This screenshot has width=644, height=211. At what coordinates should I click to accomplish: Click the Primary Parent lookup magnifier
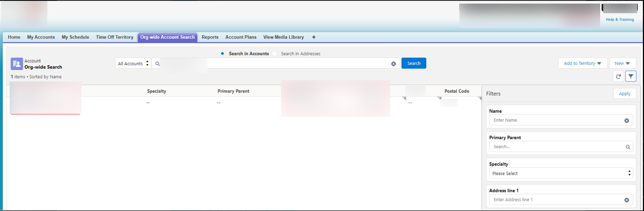click(x=627, y=147)
